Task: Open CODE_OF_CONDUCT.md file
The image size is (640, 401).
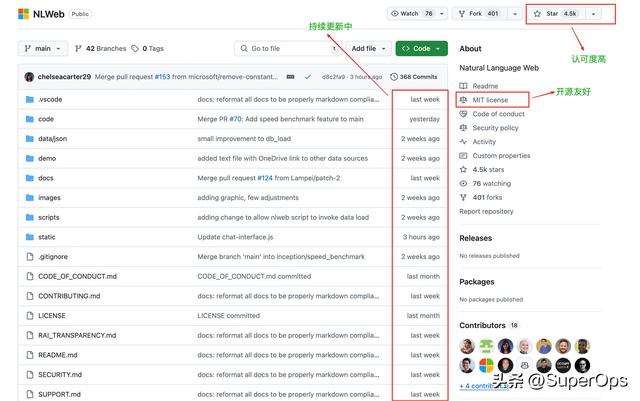Action: (x=77, y=276)
